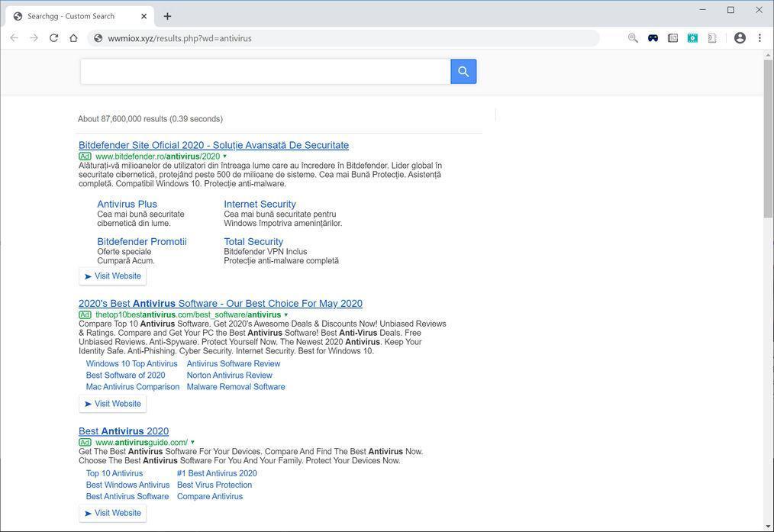This screenshot has width=774, height=532.
Task: Expand the thetop10bestantivirus ad dropdown arrow
Action: 286,314
